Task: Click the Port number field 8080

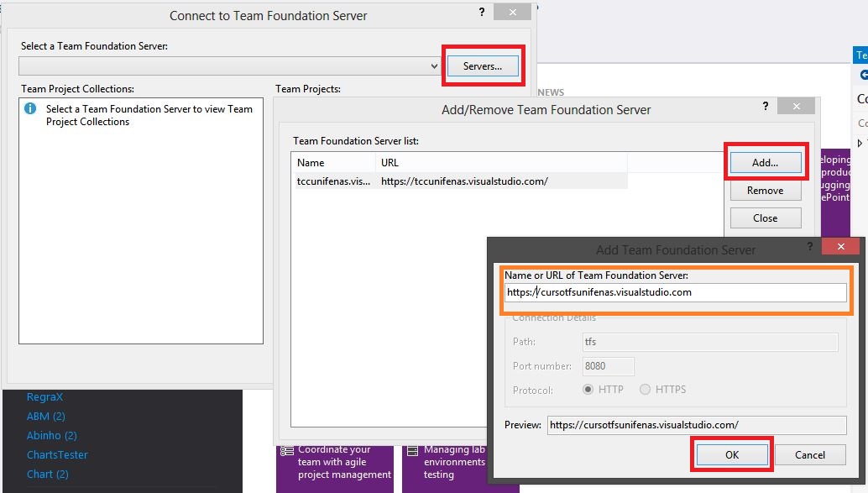Action: click(x=609, y=366)
